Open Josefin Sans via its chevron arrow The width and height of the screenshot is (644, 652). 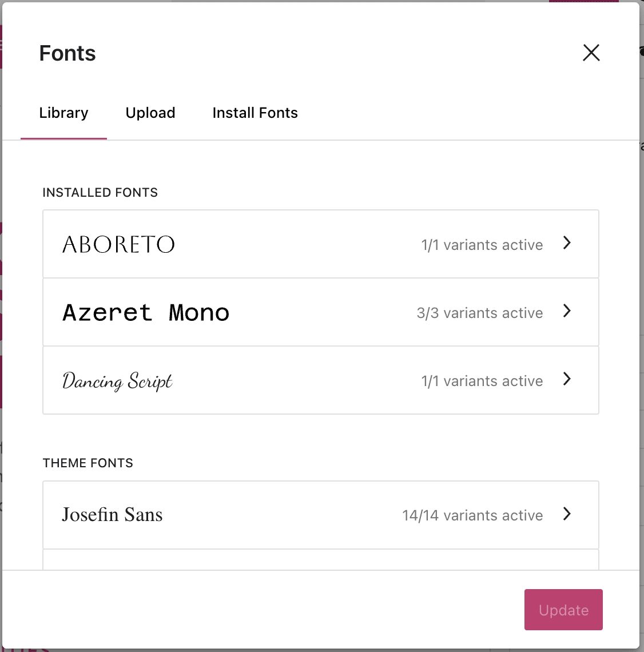coord(567,514)
